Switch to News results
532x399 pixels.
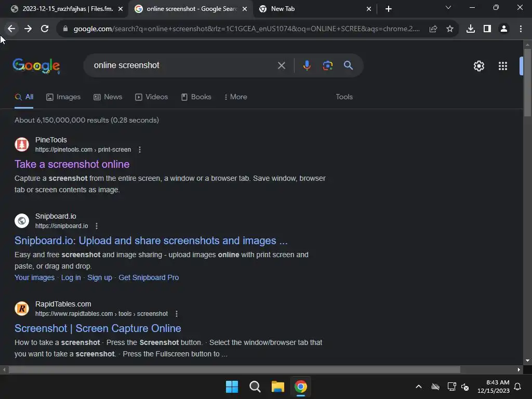click(108, 97)
